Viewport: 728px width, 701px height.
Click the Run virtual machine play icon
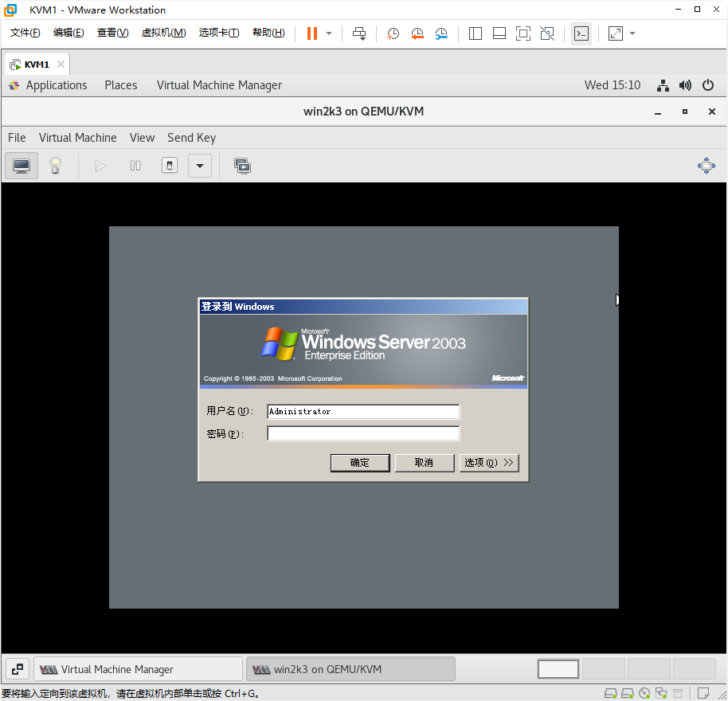[x=100, y=166]
